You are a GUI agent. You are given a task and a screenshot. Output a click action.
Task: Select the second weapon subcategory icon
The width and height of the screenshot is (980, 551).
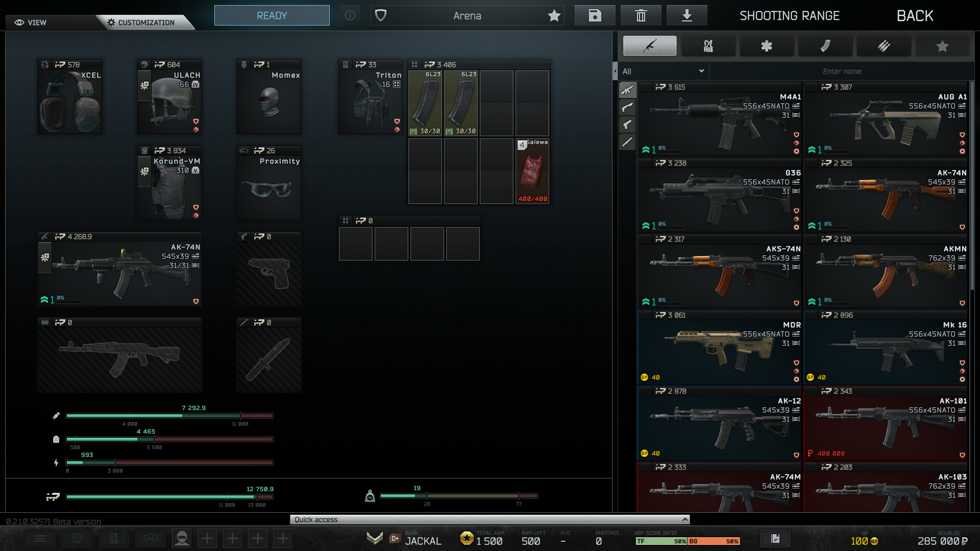(627, 108)
